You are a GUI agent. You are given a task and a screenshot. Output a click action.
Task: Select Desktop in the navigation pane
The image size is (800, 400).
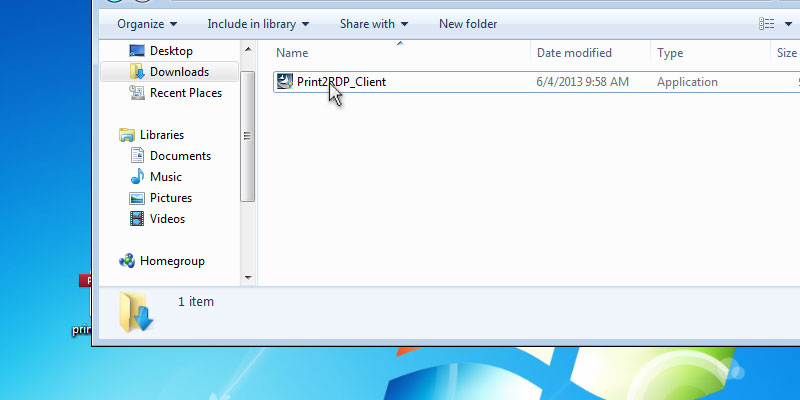[170, 51]
